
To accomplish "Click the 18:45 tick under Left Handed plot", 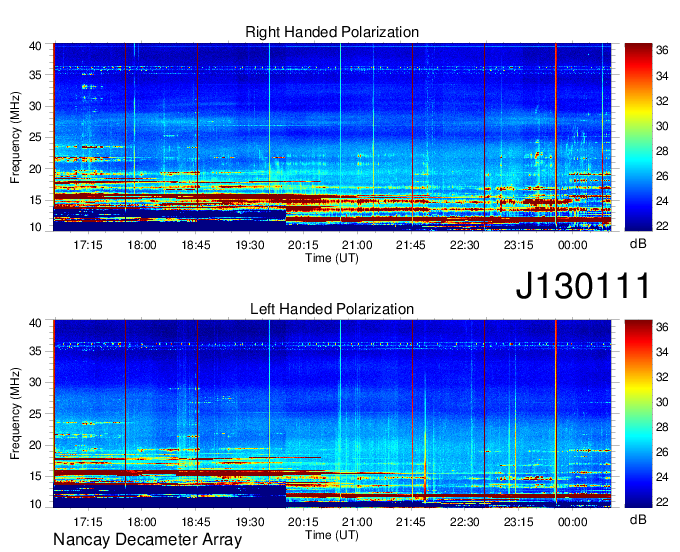I will [x=196, y=522].
